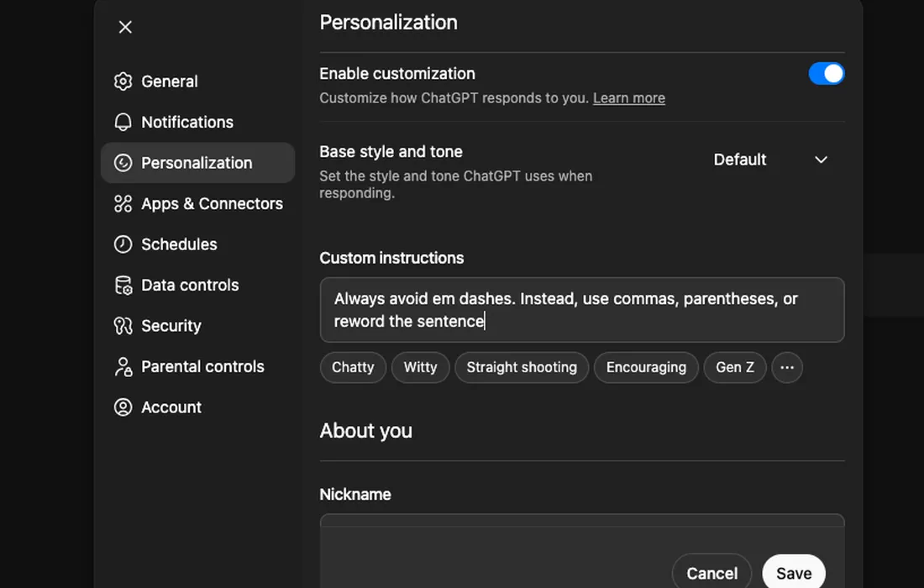Click the General settings gear icon
Image resolution: width=924 pixels, height=588 pixels.
[123, 81]
